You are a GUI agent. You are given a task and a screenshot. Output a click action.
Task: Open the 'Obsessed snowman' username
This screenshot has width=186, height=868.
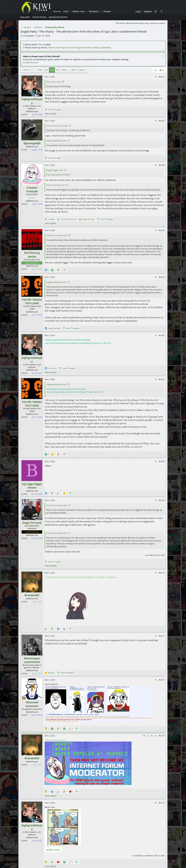click(32, 704)
